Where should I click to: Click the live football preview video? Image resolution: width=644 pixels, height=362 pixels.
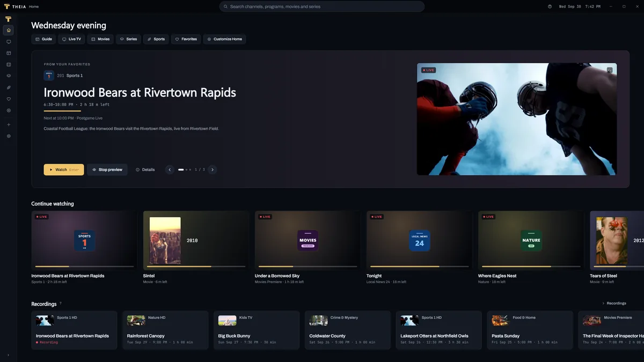click(517, 119)
